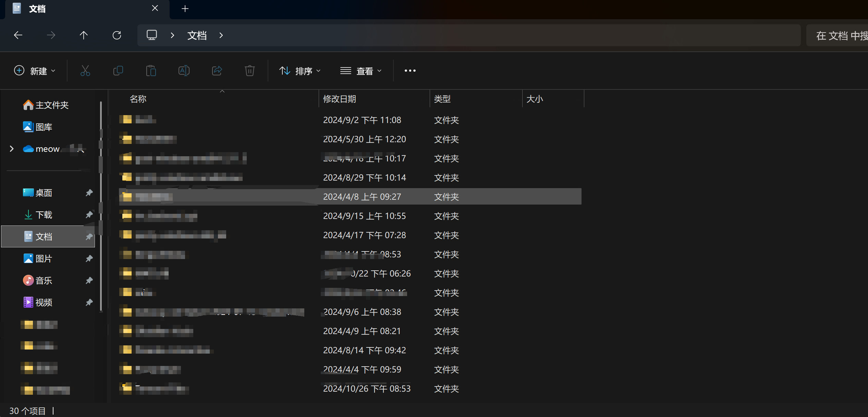Expand the meow OneDrive tree node
Image resolution: width=868 pixels, height=417 pixels.
click(x=12, y=149)
